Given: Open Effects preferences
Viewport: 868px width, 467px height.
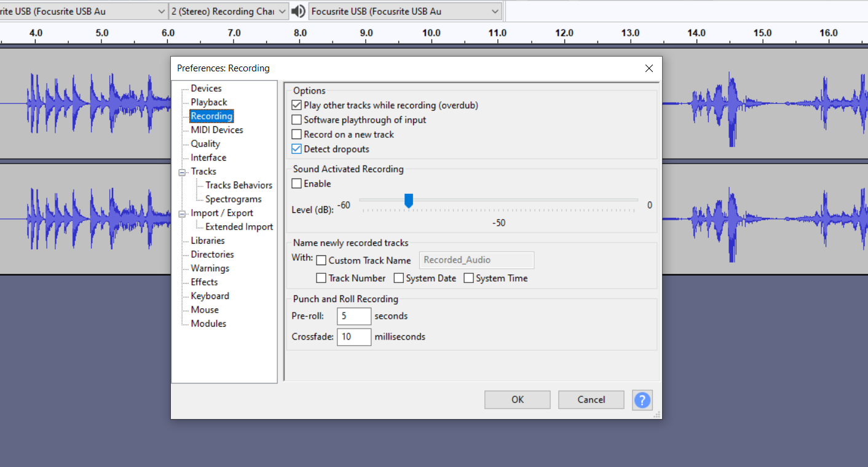Looking at the screenshot, I should pyautogui.click(x=204, y=282).
